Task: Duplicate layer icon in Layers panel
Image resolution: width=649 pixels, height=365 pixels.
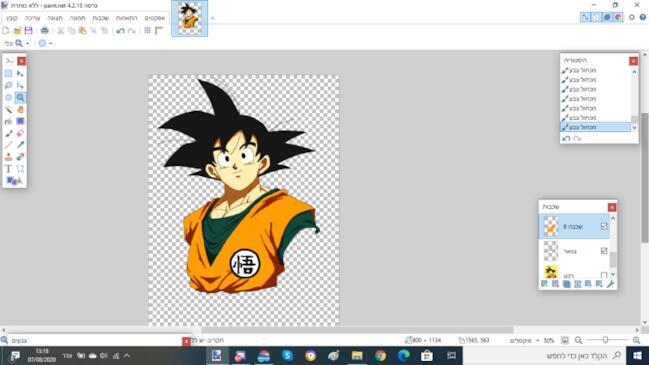Action: point(567,284)
